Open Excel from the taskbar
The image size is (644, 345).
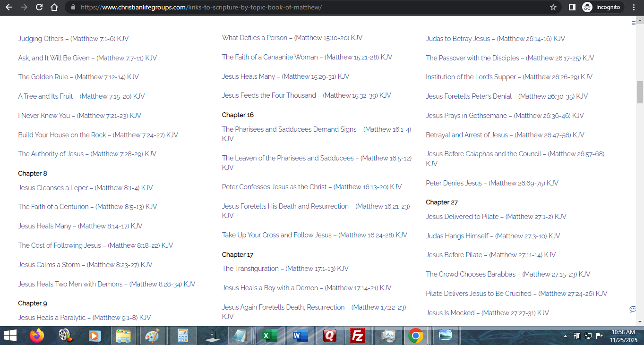click(269, 336)
